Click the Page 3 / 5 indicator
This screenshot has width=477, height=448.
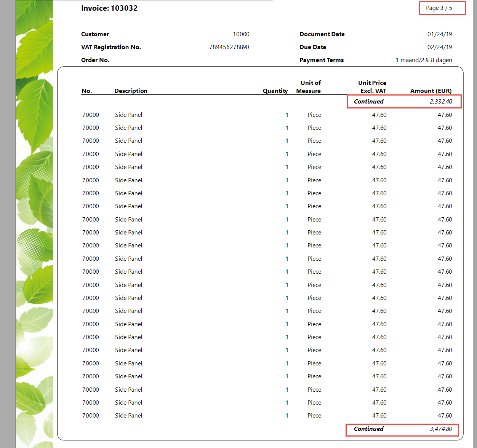tap(439, 8)
